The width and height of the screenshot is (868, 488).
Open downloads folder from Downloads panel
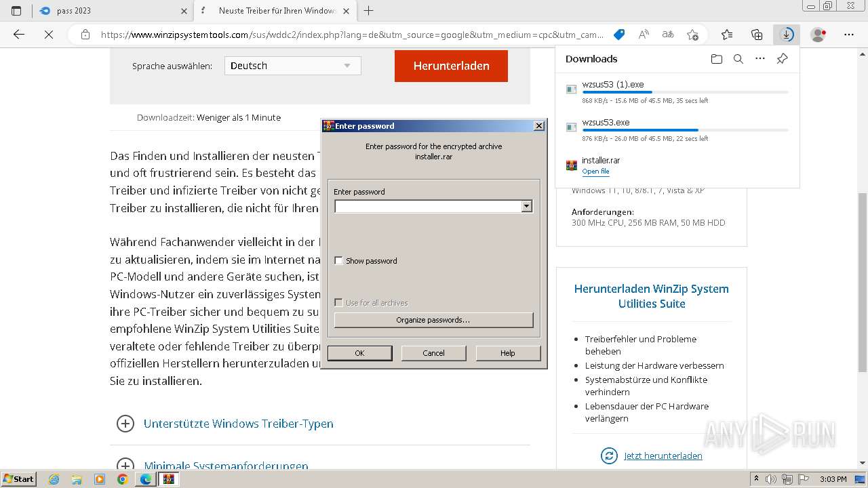(717, 59)
